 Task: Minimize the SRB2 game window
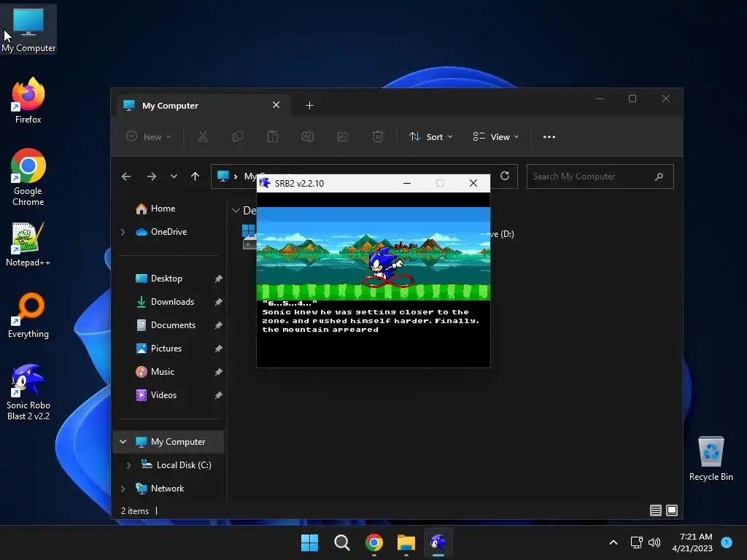[x=407, y=183]
